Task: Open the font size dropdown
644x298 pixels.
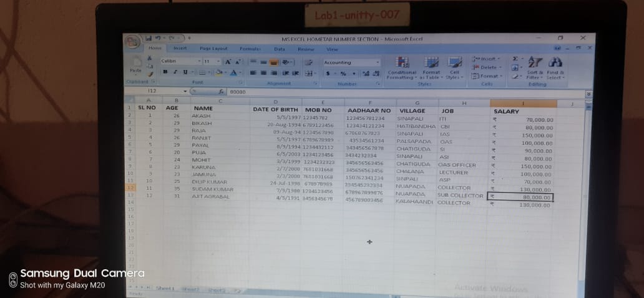Action: coord(218,62)
